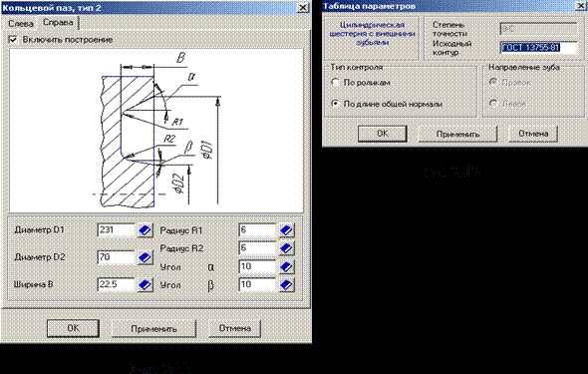This screenshot has height=374, width=588.
Task: Click the book icon beside Радиус R2
Action: (286, 248)
